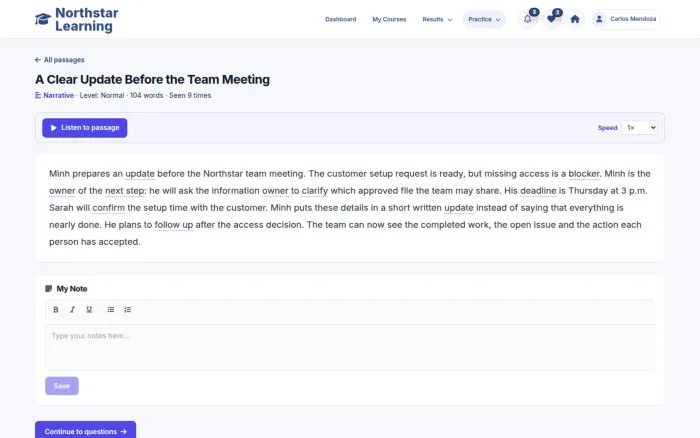Click the underlined word 'confirm'

click(x=108, y=208)
